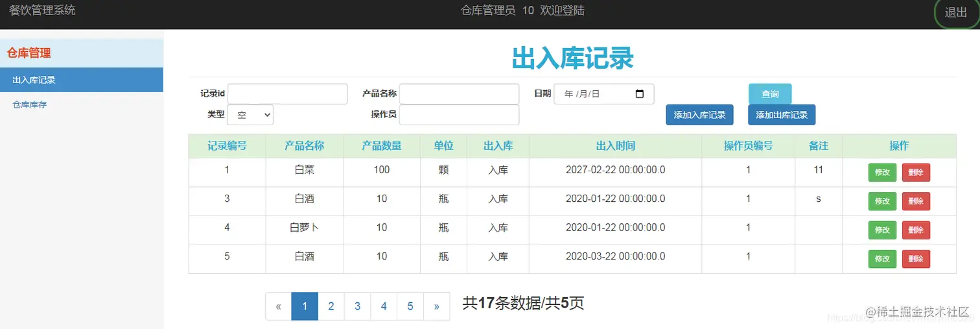Focus the 记录id input field

[288, 94]
